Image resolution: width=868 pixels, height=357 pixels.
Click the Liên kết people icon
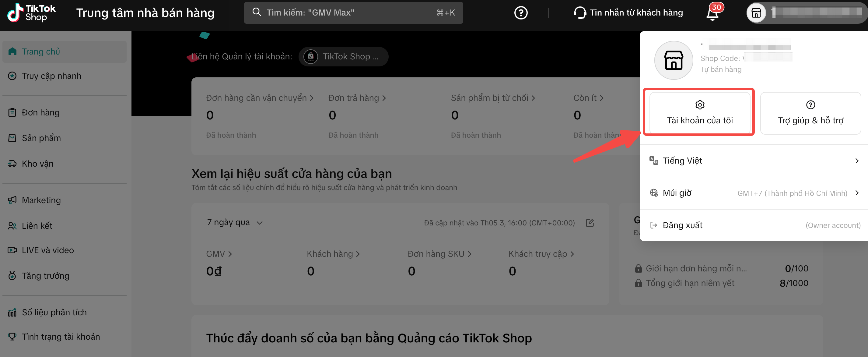pyautogui.click(x=12, y=225)
